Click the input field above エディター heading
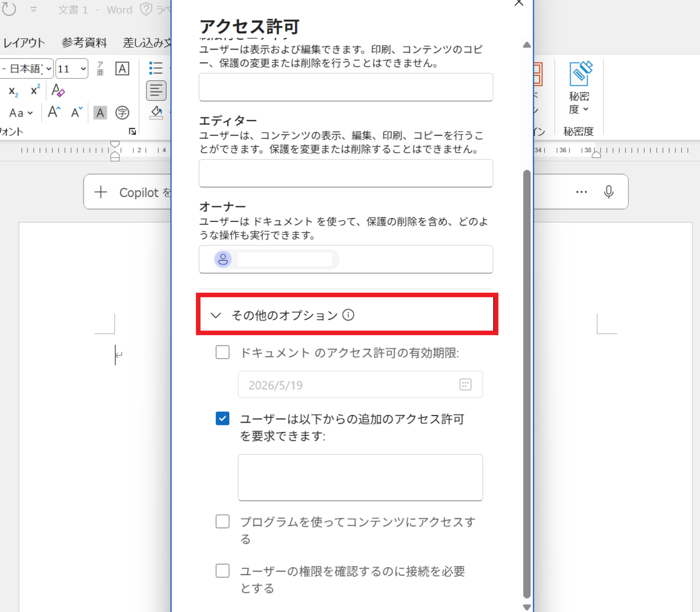Screen dimensions: 700x612 [x=346, y=87]
